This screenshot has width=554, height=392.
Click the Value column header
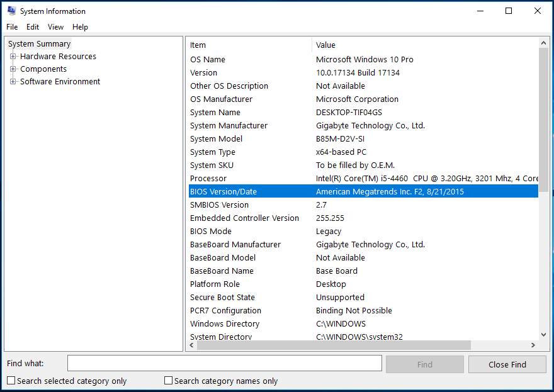[425, 45]
